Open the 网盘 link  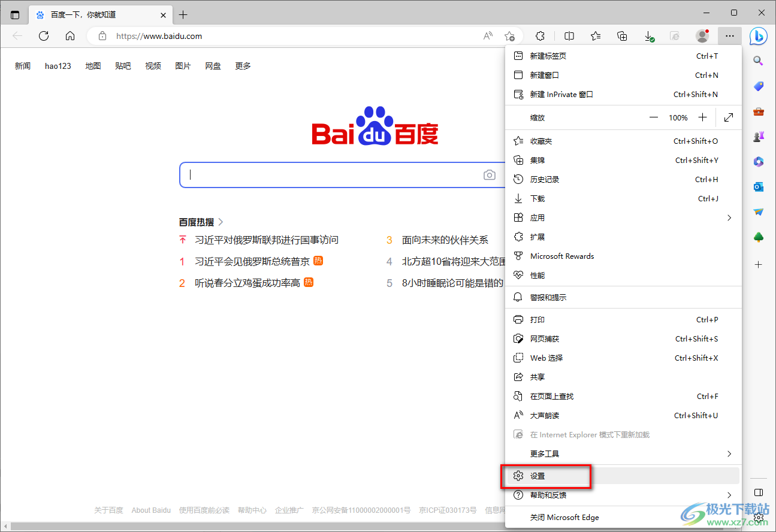[213, 66]
